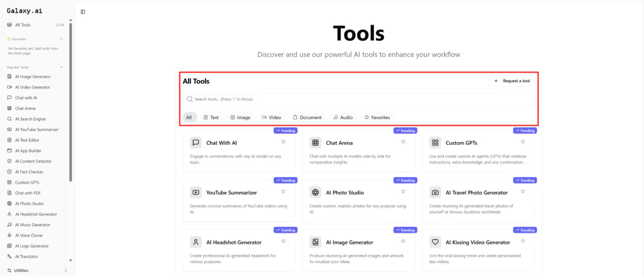Open the AI Travel Photo Generator title

point(477,193)
